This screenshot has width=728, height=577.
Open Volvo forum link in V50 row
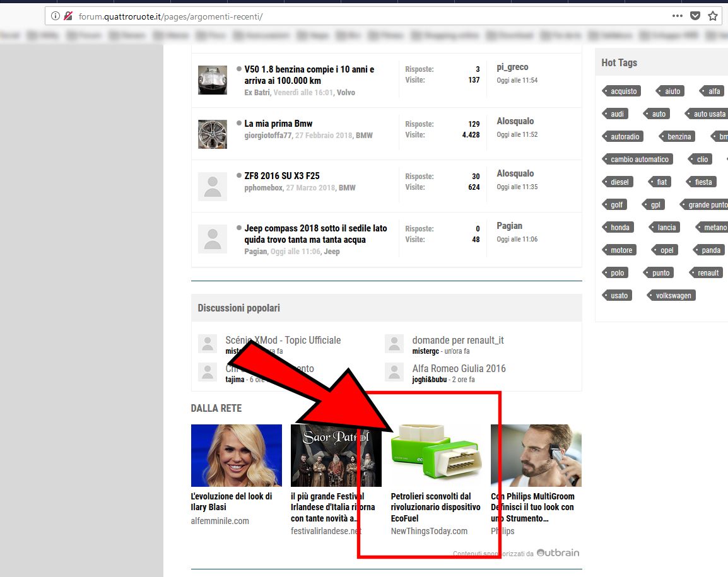click(346, 92)
